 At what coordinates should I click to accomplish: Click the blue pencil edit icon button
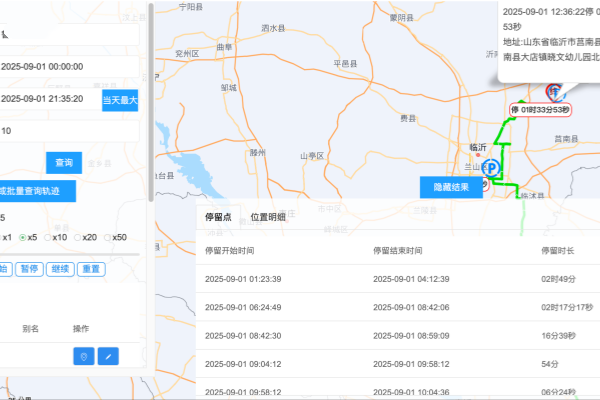tap(108, 356)
